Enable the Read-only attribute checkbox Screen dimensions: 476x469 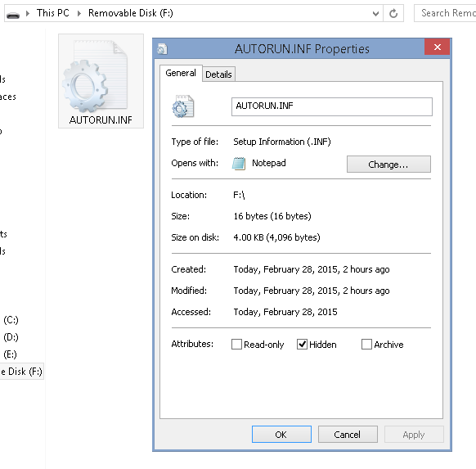(x=236, y=344)
